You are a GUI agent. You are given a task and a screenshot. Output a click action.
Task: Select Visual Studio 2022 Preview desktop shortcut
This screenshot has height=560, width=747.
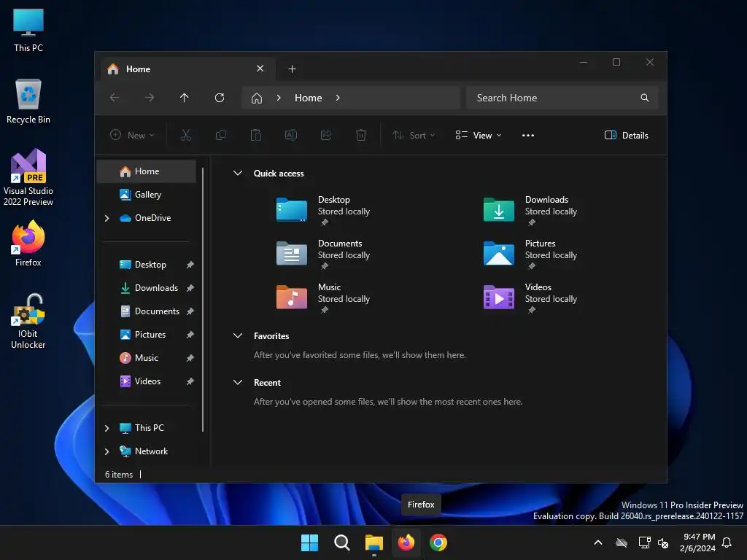28,178
